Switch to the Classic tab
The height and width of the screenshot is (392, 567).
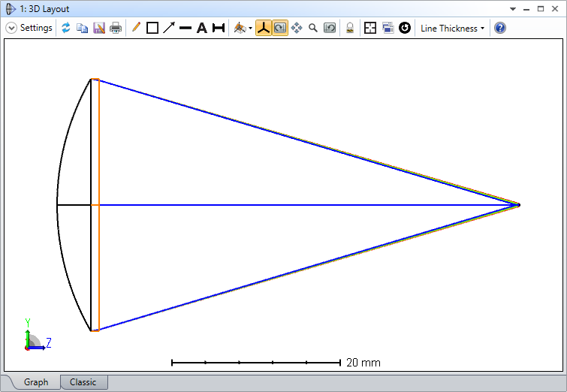click(83, 382)
